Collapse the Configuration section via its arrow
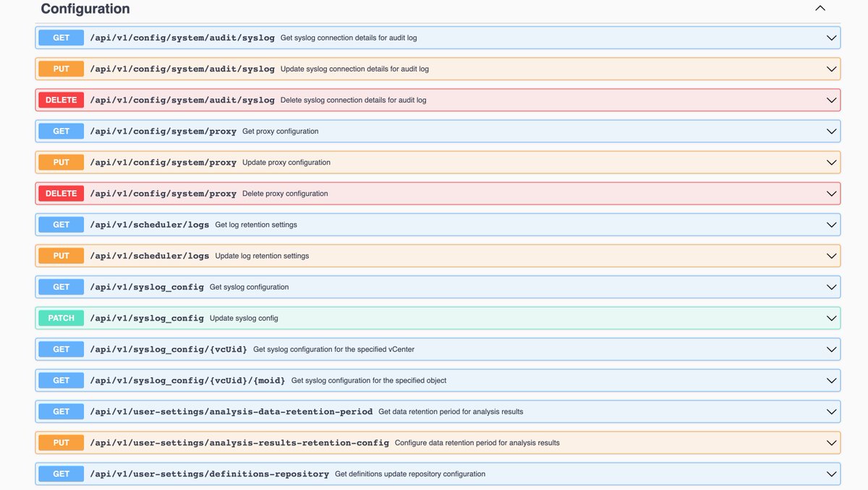This screenshot has height=490, width=868. 818,7
